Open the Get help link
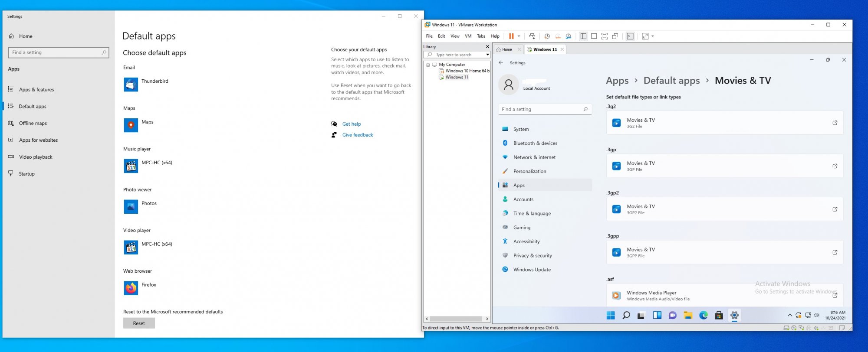 pos(351,124)
